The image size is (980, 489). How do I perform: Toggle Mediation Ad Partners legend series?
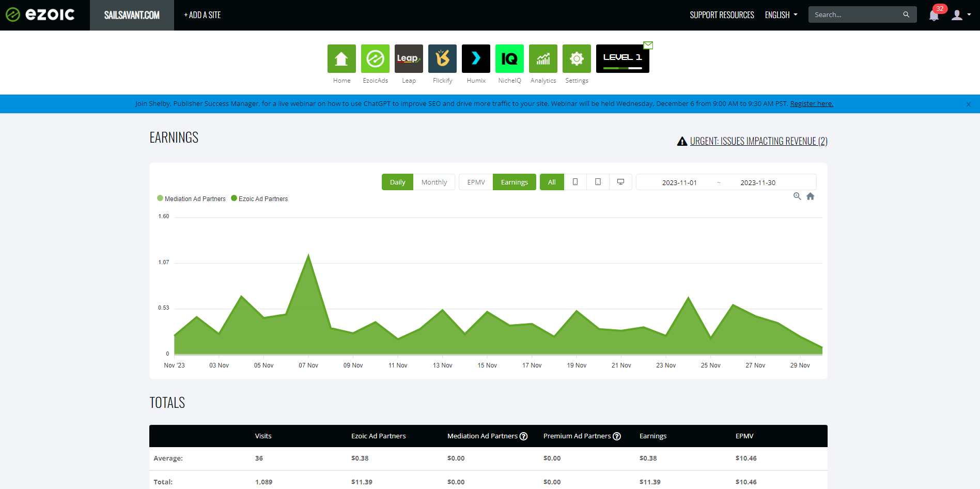tap(191, 198)
